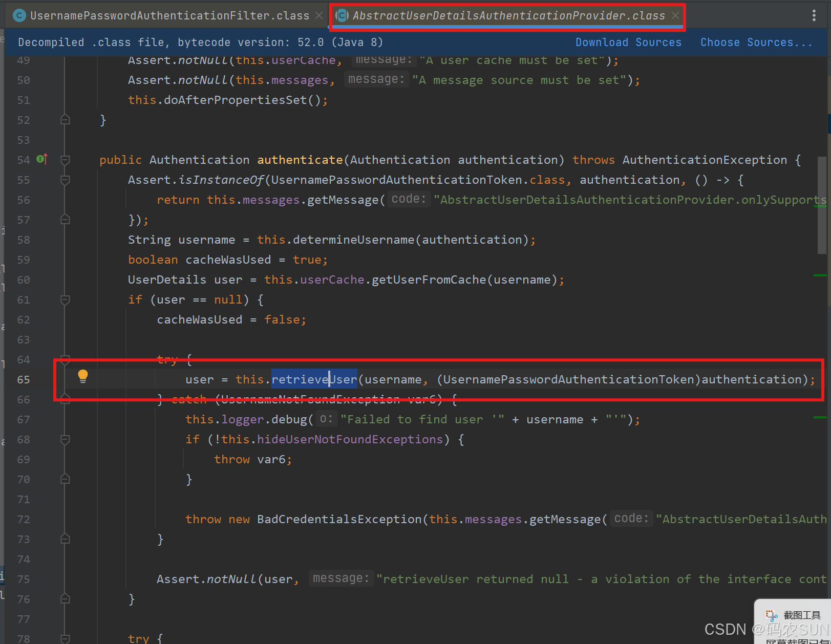The image size is (831, 644).
Task: Collapse fold end marker at line 52
Action: [x=65, y=120]
